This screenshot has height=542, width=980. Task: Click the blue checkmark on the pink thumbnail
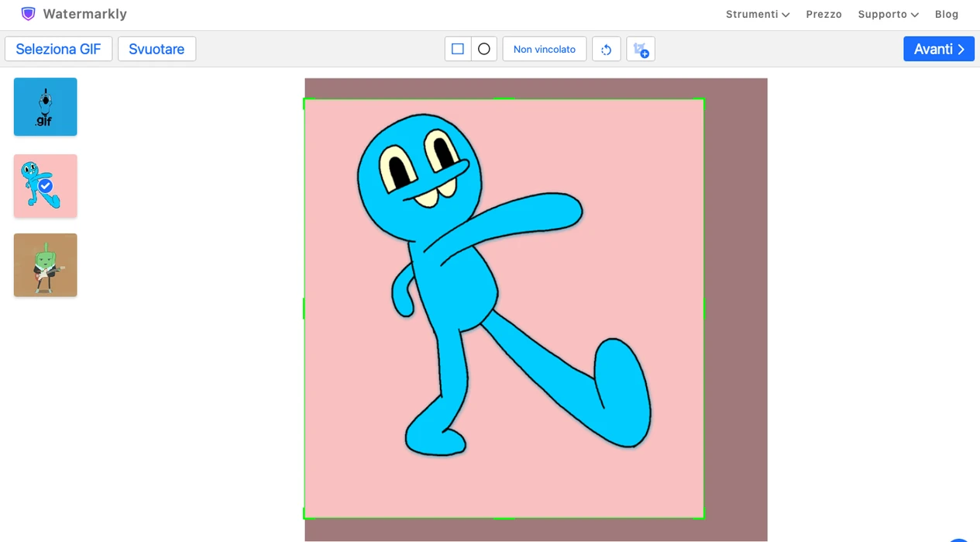pos(46,186)
